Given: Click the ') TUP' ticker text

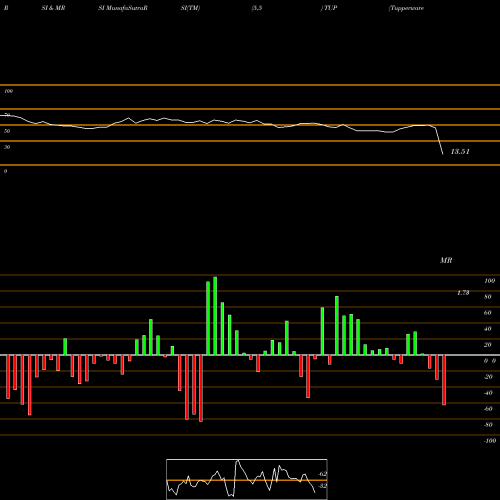Looking at the screenshot, I should pyautogui.click(x=329, y=8).
